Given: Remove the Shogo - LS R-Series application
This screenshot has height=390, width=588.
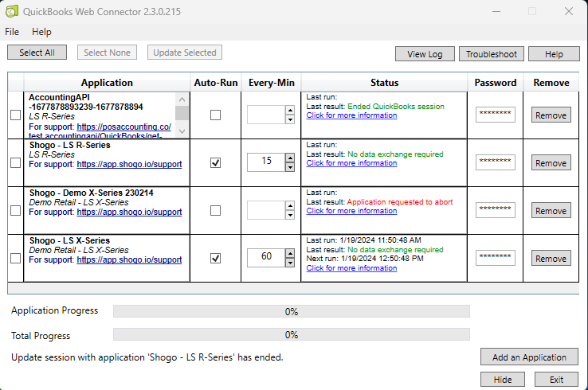Looking at the screenshot, I should pyautogui.click(x=551, y=162).
